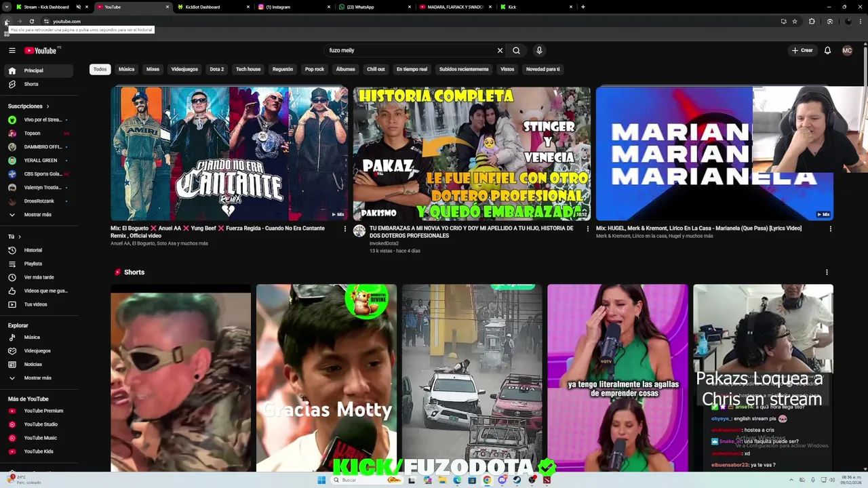This screenshot has width=868, height=488.
Task: Open Chrome from the taskbar
Action: pos(487,480)
